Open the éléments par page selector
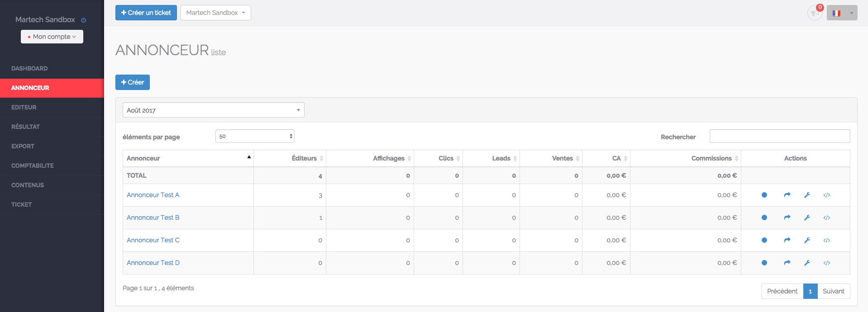This screenshot has width=868, height=312. coord(255,136)
